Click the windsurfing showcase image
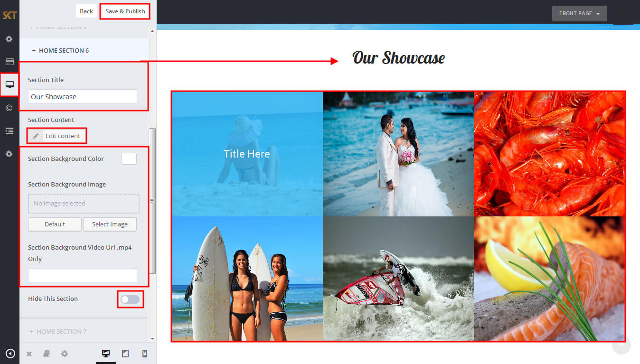Screen dimensions: 640x364 coord(398,279)
